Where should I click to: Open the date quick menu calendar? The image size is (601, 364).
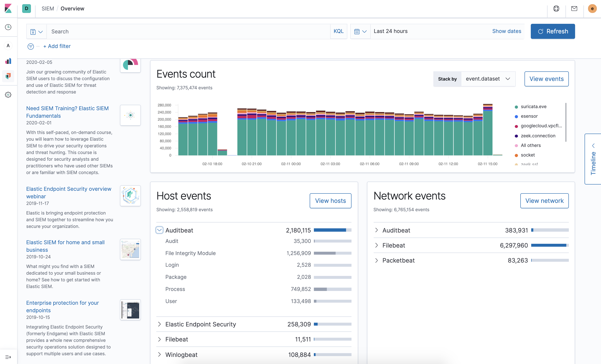coord(360,32)
